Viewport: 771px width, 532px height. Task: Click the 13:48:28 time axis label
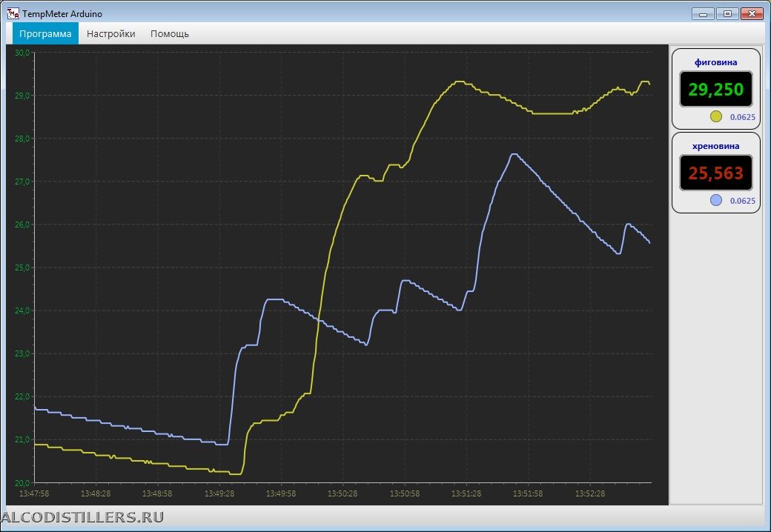96,493
